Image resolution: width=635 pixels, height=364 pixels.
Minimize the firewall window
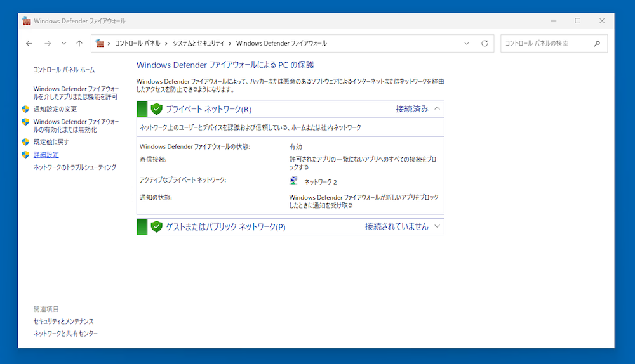[x=554, y=21]
